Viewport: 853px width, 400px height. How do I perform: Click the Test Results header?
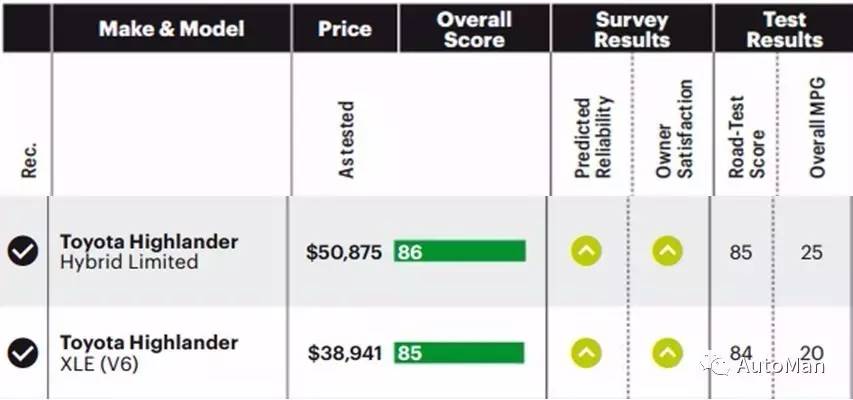coord(784,28)
